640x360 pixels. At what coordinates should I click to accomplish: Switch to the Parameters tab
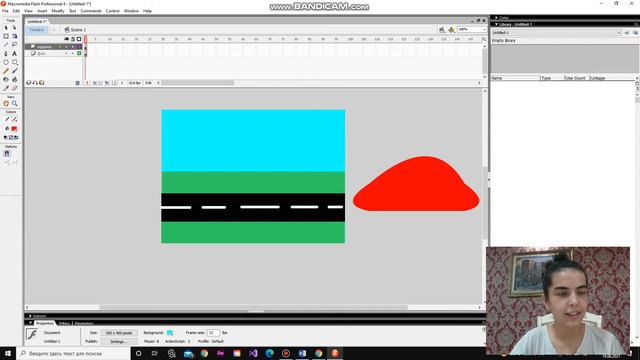click(x=84, y=323)
